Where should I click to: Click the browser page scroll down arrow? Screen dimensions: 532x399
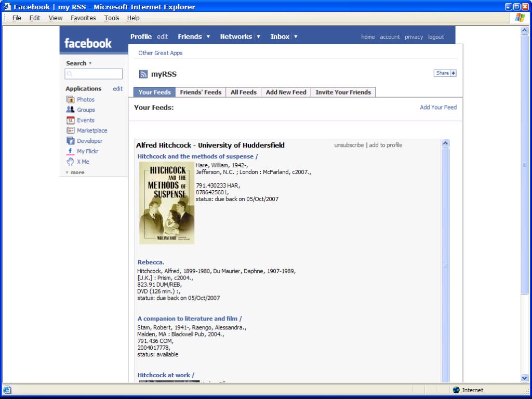point(524,378)
